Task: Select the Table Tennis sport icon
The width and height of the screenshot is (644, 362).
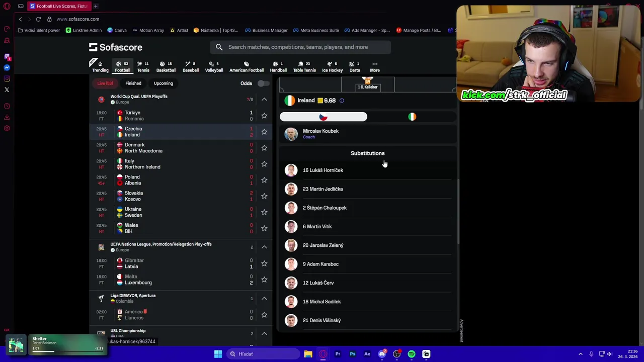Action: tap(304, 66)
